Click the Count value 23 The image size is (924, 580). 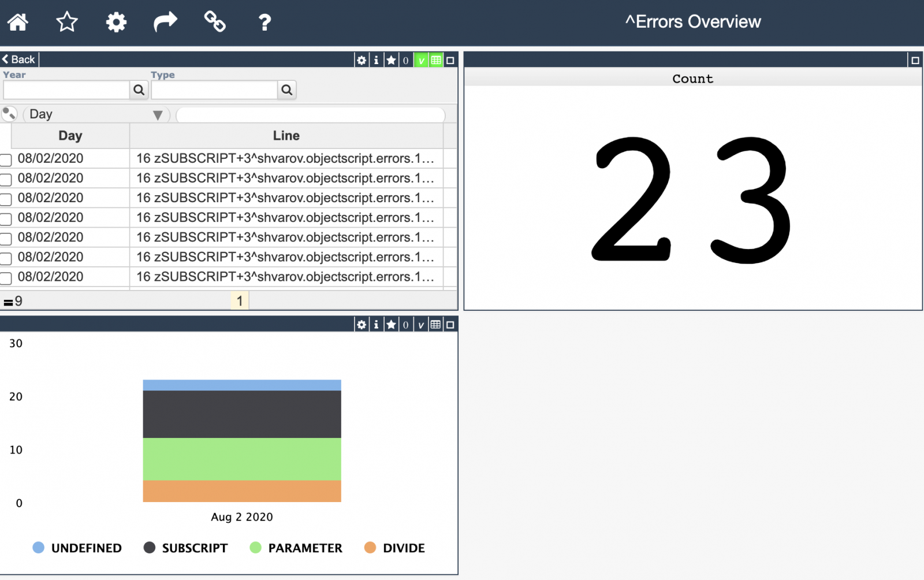[692, 200]
